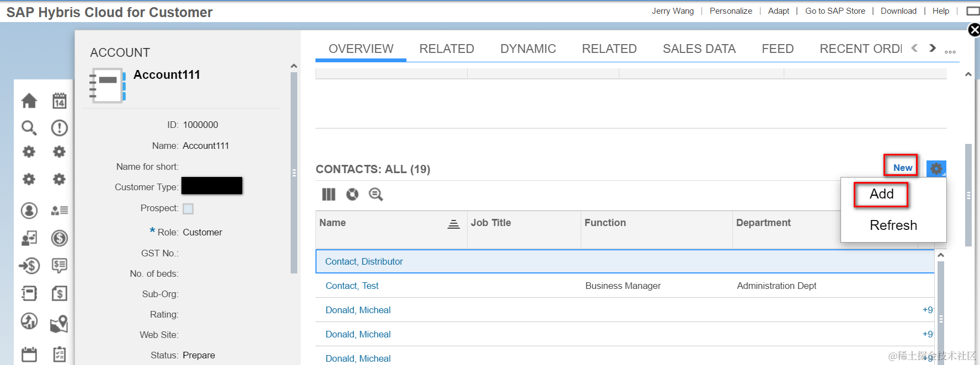This screenshot has width=980, height=365.
Task: Open the Home icon in sidebar
Action: coord(29,101)
